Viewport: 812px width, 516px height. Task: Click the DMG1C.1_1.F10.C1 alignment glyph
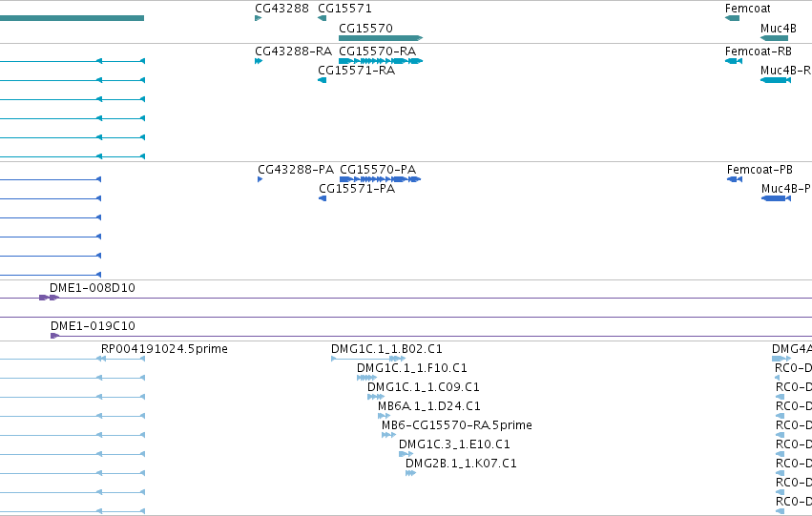366,378
